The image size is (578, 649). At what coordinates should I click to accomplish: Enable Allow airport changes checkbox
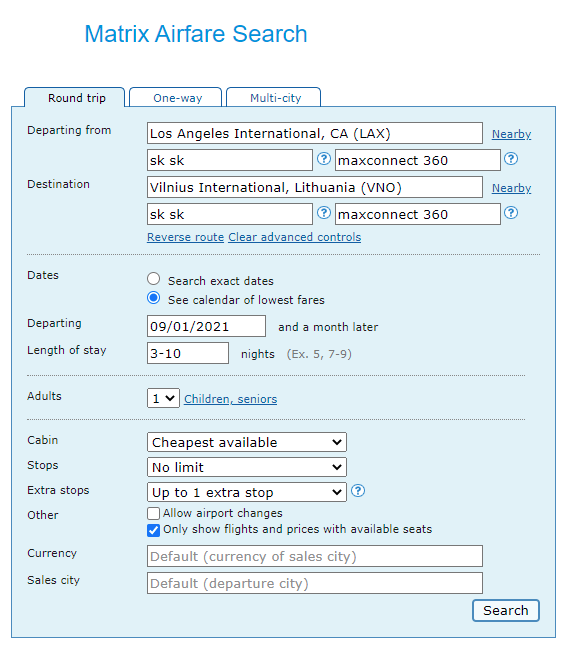pos(153,514)
